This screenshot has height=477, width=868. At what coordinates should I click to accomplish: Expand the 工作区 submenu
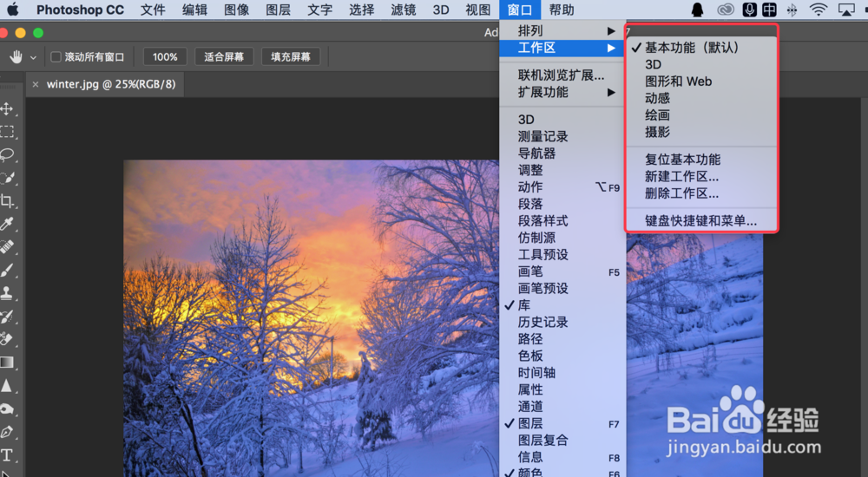[562, 48]
